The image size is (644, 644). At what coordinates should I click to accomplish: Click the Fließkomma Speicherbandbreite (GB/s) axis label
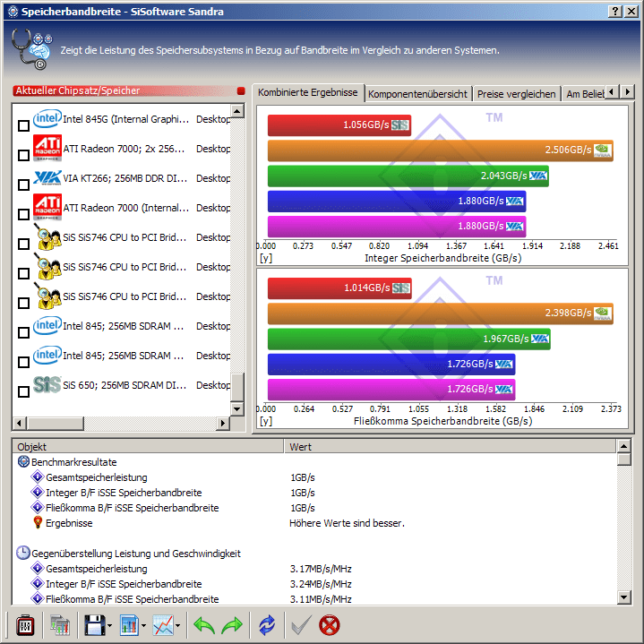442,421
